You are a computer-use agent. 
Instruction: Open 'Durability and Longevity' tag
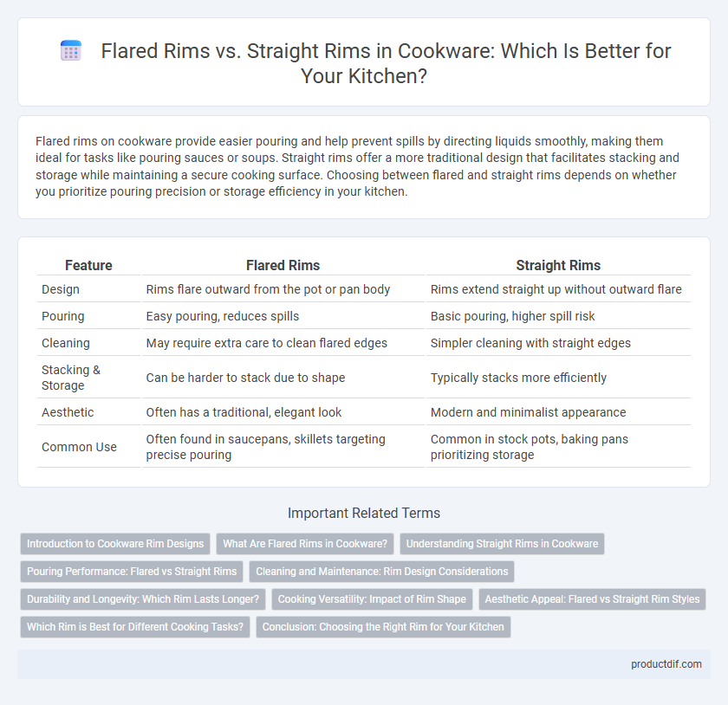point(142,599)
